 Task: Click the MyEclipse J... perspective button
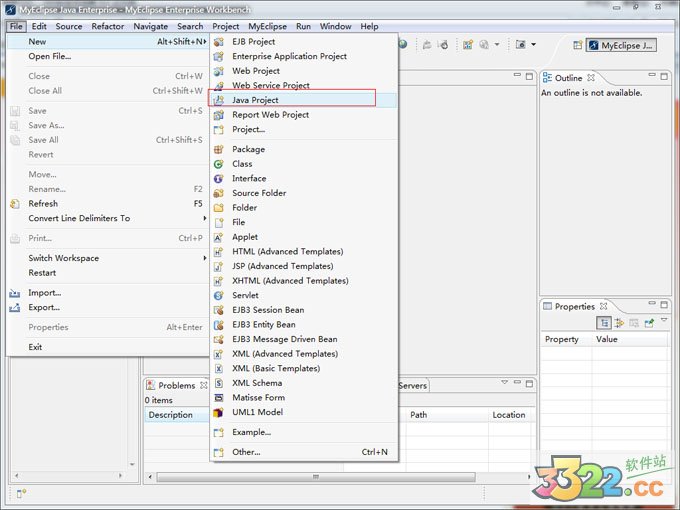(621, 46)
